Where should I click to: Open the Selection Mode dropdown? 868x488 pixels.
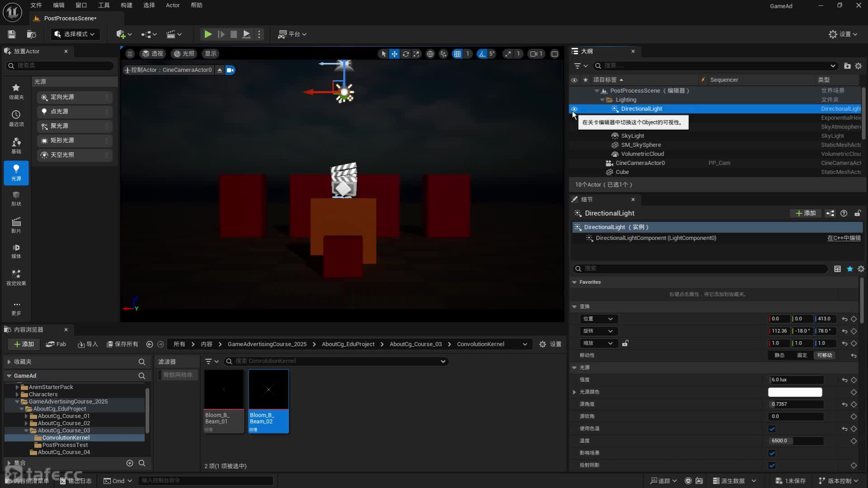(x=75, y=34)
